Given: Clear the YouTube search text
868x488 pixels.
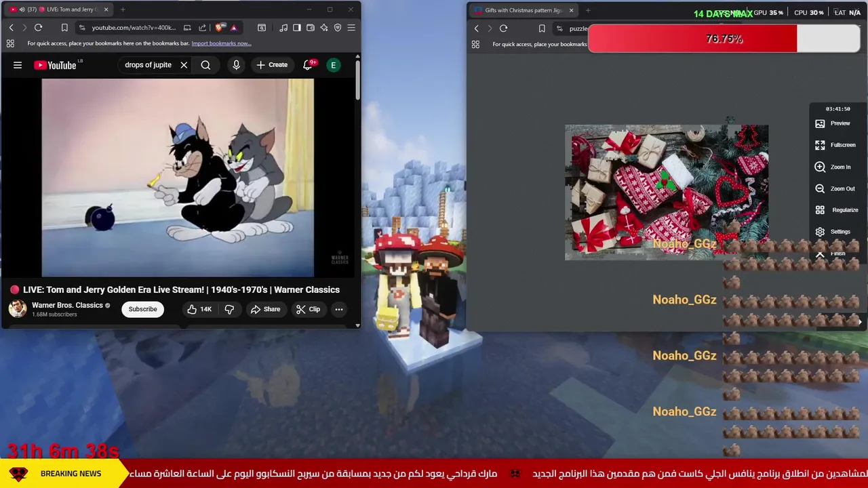Looking at the screenshot, I should [184, 65].
